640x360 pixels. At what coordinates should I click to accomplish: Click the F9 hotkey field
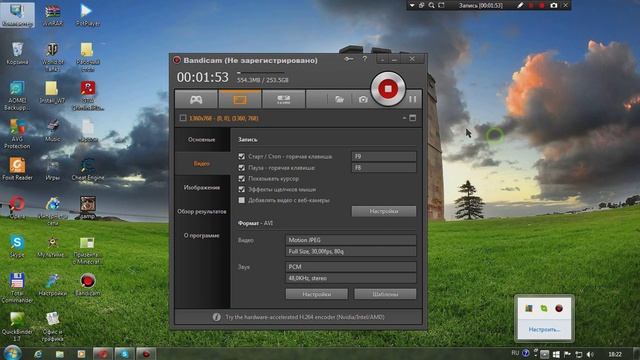click(384, 156)
